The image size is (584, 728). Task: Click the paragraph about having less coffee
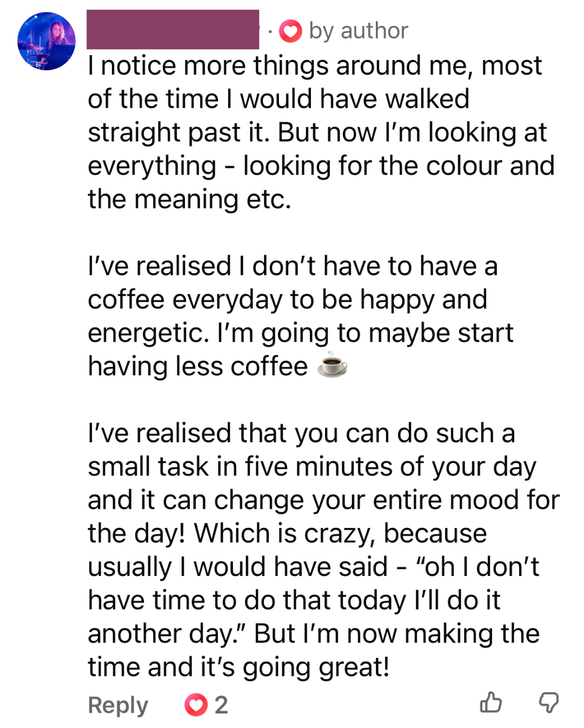pyautogui.click(x=301, y=316)
